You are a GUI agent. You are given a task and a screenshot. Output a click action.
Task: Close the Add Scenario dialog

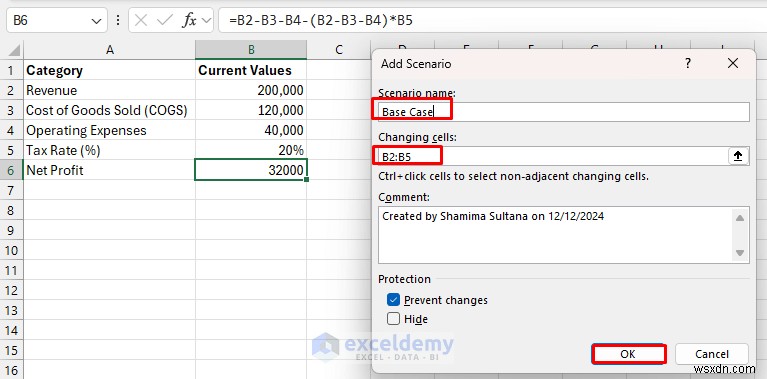click(x=733, y=63)
